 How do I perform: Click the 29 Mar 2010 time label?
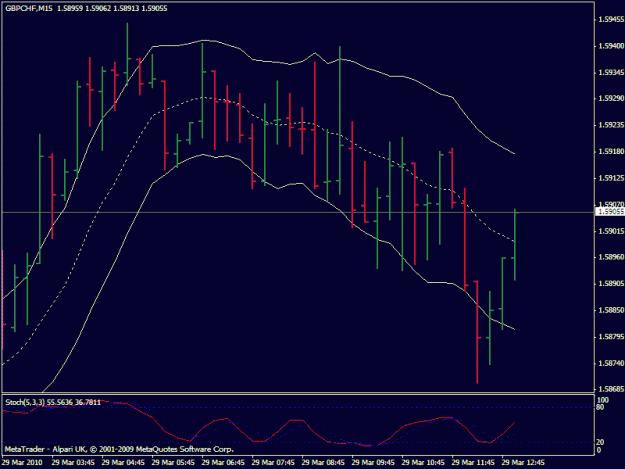coord(22,463)
